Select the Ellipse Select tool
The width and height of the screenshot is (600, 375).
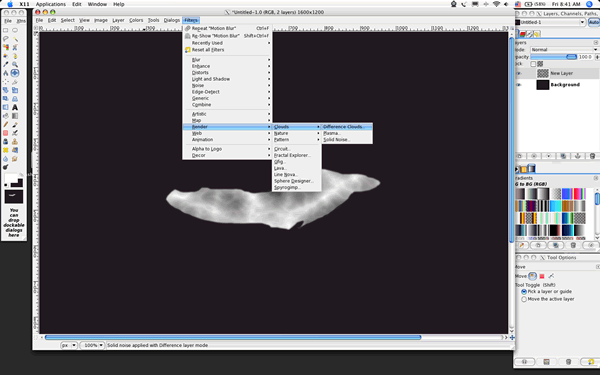pyautogui.click(x=15, y=30)
